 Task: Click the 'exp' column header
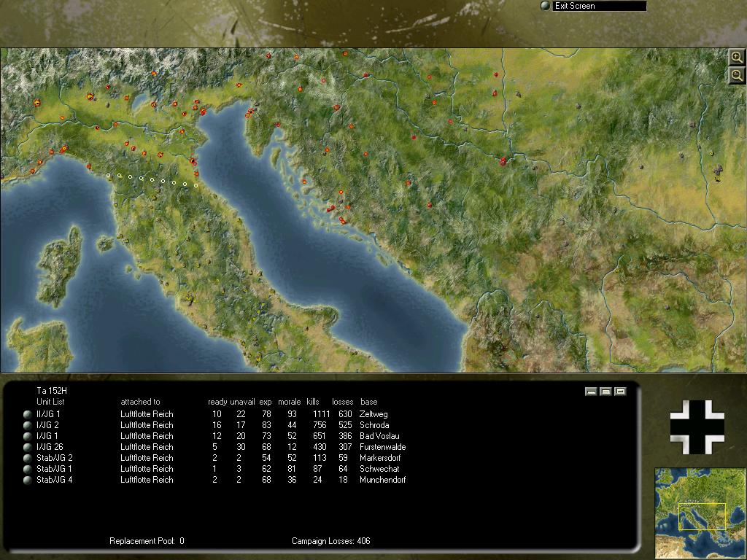(266, 402)
